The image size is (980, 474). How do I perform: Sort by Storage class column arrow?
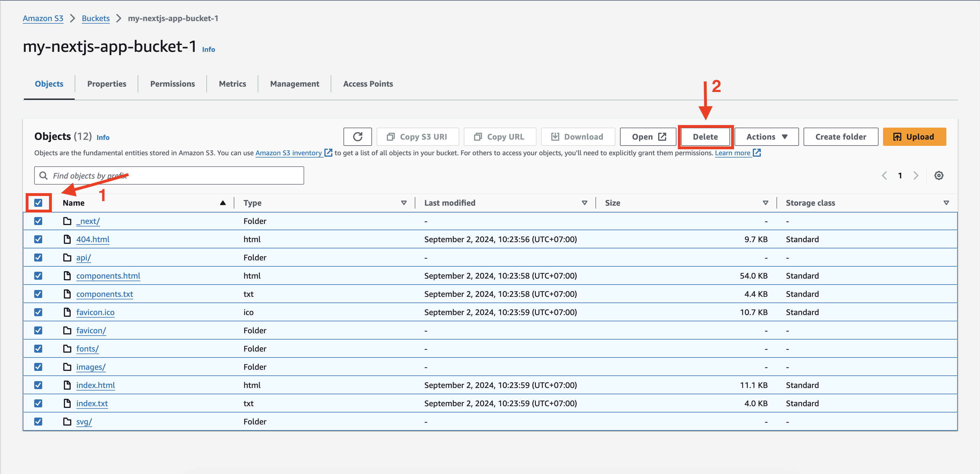946,203
